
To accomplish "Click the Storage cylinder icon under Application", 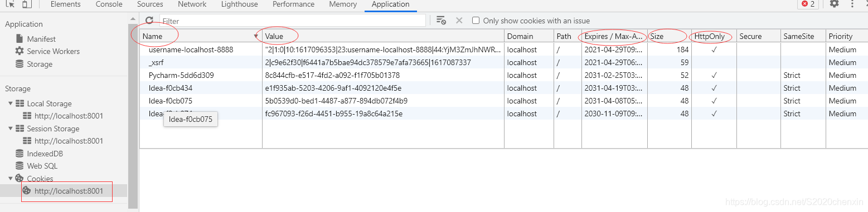I will coord(20,64).
